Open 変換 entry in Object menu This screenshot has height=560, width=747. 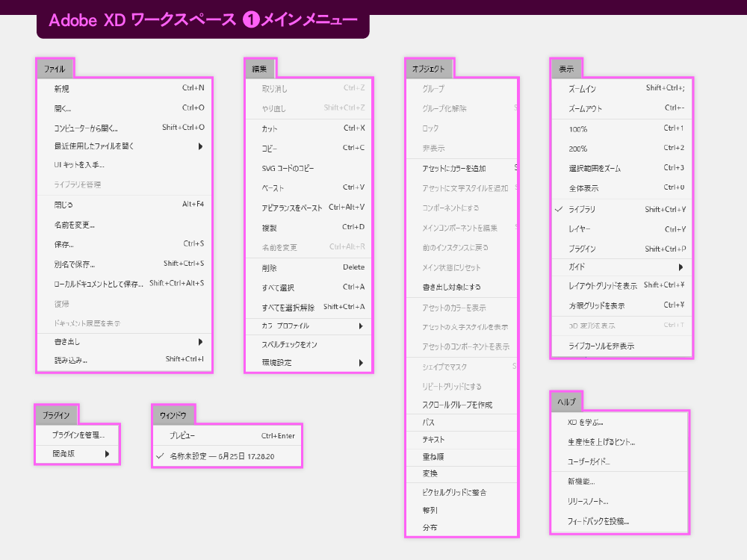coord(462,474)
